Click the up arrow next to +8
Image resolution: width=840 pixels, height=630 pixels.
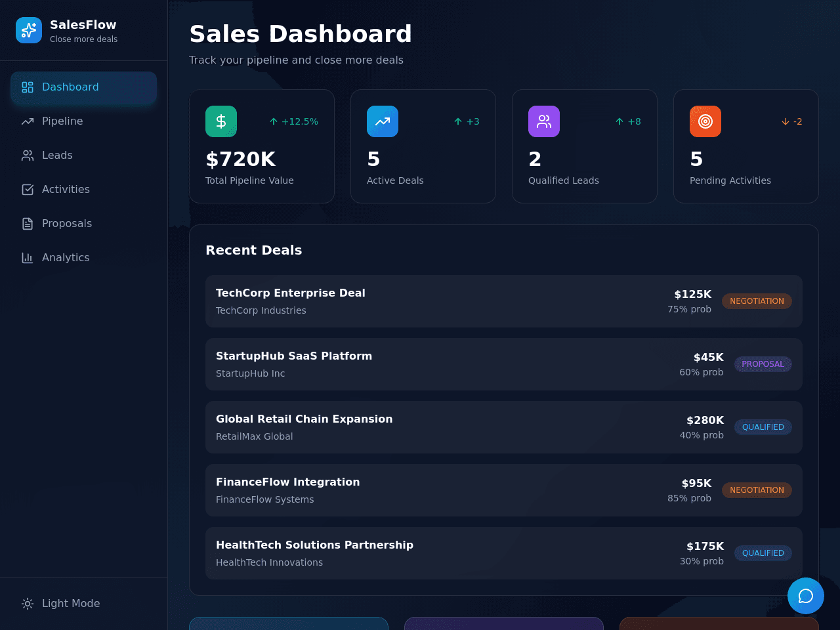pos(619,121)
